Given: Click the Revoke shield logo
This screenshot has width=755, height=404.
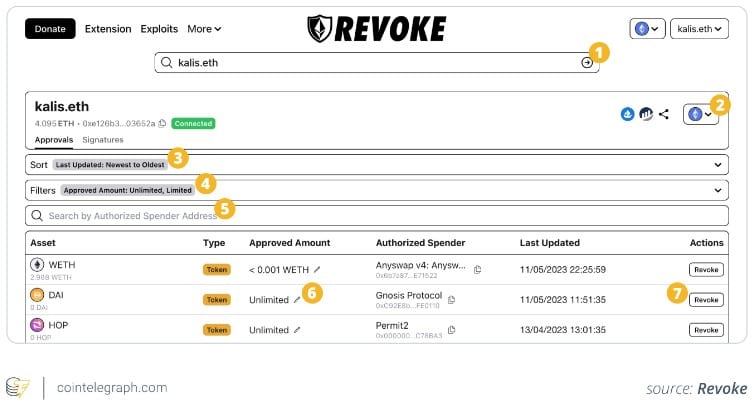Looking at the screenshot, I should click(x=319, y=28).
